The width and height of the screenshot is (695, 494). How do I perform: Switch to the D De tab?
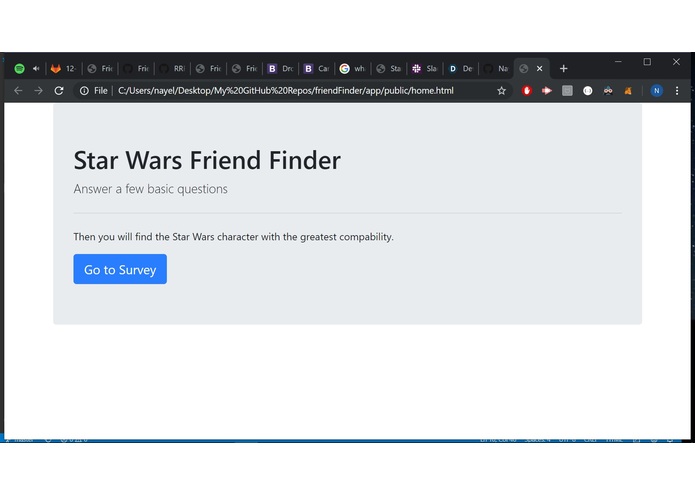point(461,69)
